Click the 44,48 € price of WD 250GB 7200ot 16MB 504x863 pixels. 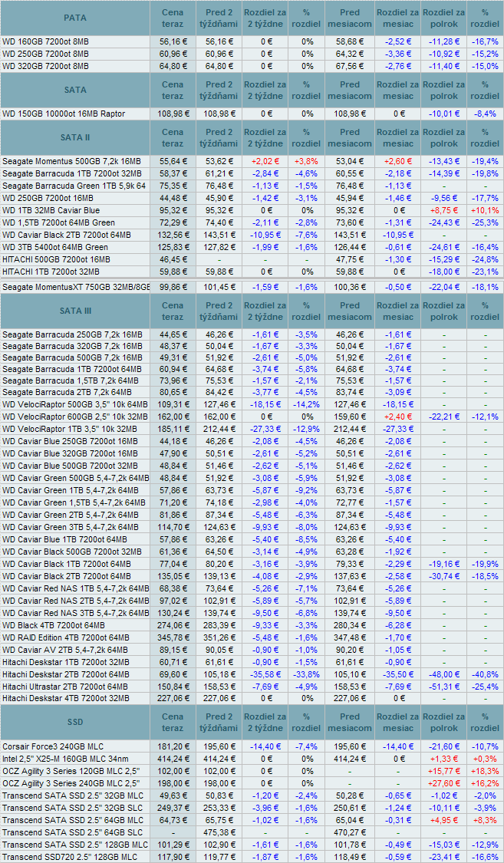coord(173,198)
